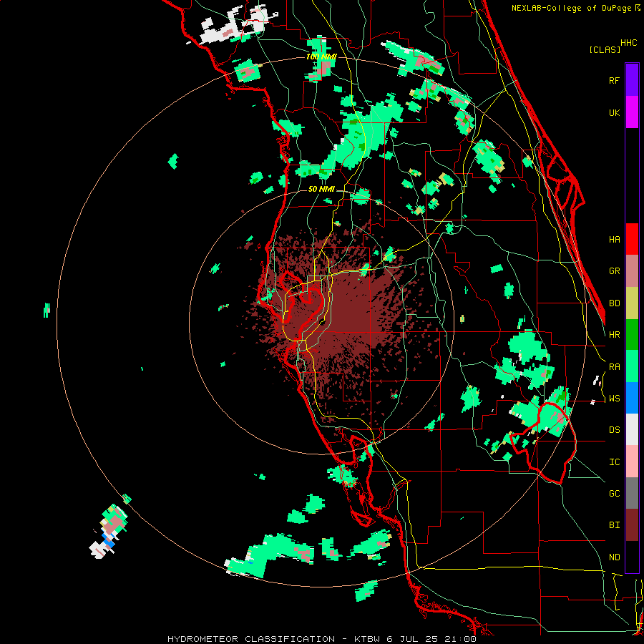Viewport: 644px width, 644px height.
Task: Click the 100 NMI range ring label
Action: (321, 57)
